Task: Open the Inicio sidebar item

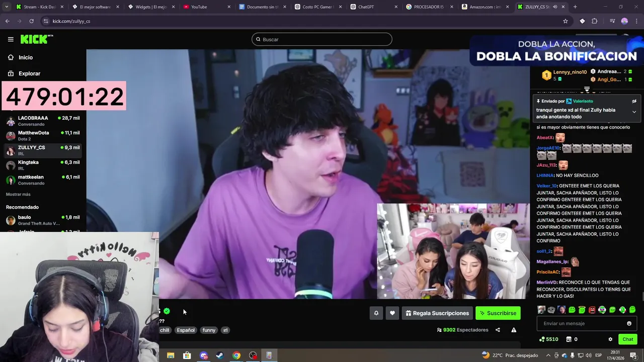Action: pyautogui.click(x=20, y=57)
